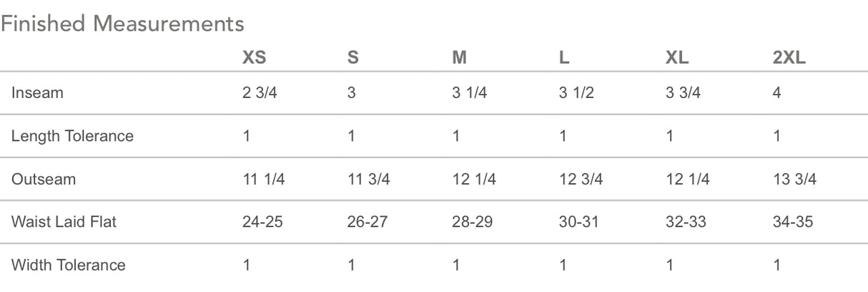Viewport: 868px width, 292px height.
Task: Select the 2XL inseam value 4
Action: [x=776, y=93]
